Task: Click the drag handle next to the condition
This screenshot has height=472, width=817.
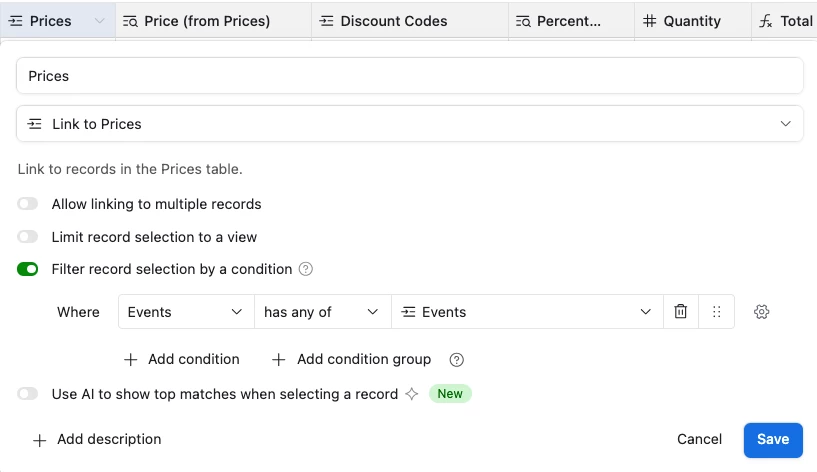Action: [716, 312]
